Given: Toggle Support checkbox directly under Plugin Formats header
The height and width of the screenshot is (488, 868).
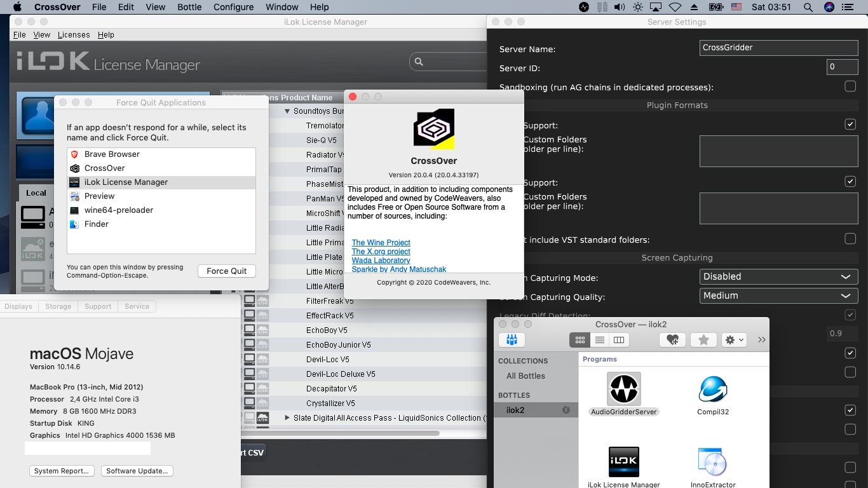Looking at the screenshot, I should [850, 125].
